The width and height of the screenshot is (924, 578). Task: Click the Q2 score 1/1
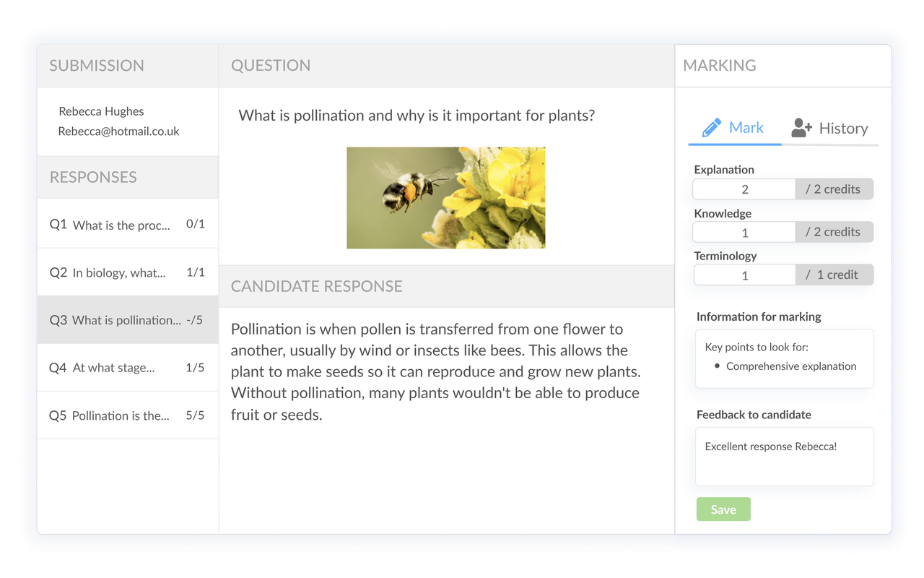coord(196,272)
